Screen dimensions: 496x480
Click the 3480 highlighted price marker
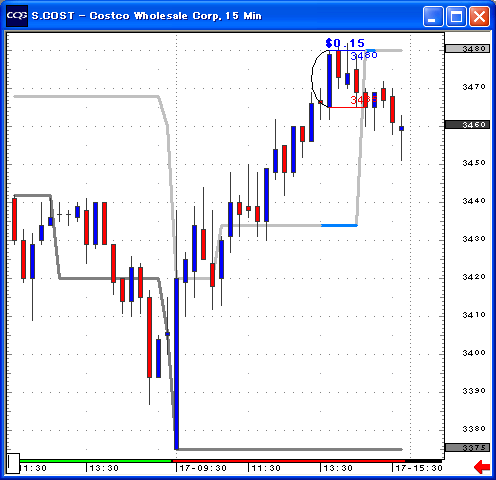(x=467, y=49)
